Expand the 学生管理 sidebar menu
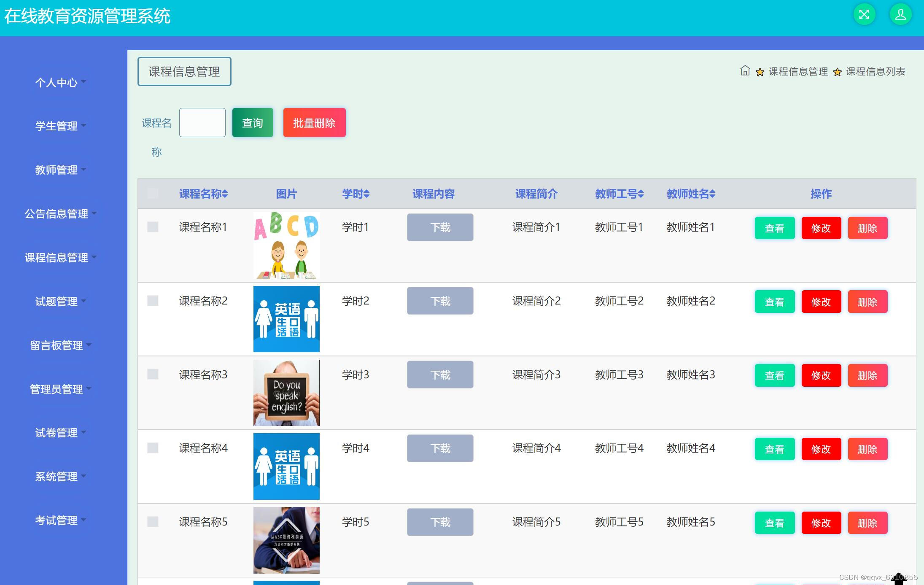The height and width of the screenshot is (585, 924). 60,126
